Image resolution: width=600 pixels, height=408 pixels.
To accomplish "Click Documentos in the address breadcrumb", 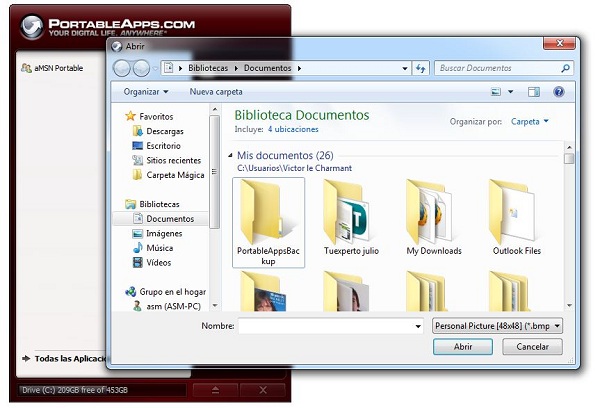I will (x=267, y=68).
